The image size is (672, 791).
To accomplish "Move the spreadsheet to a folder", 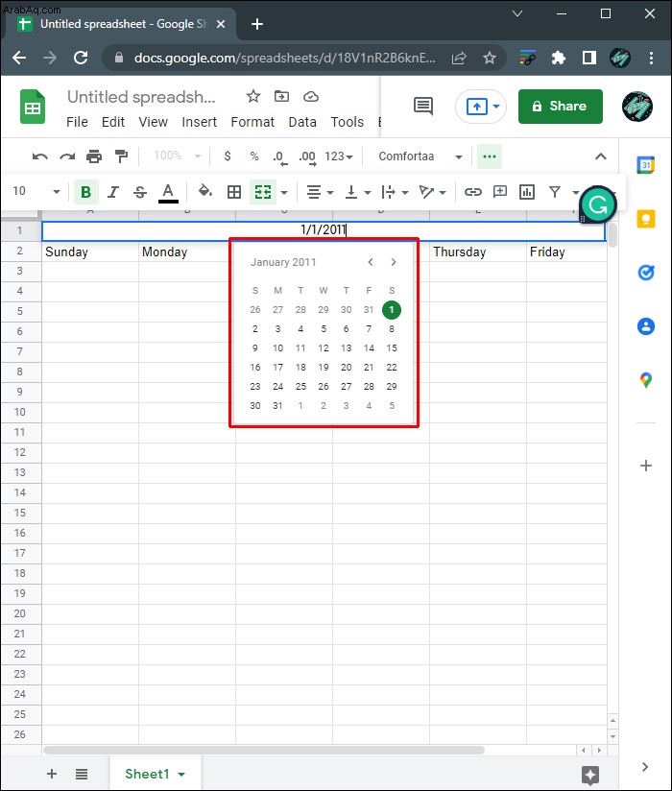I will click(281, 96).
